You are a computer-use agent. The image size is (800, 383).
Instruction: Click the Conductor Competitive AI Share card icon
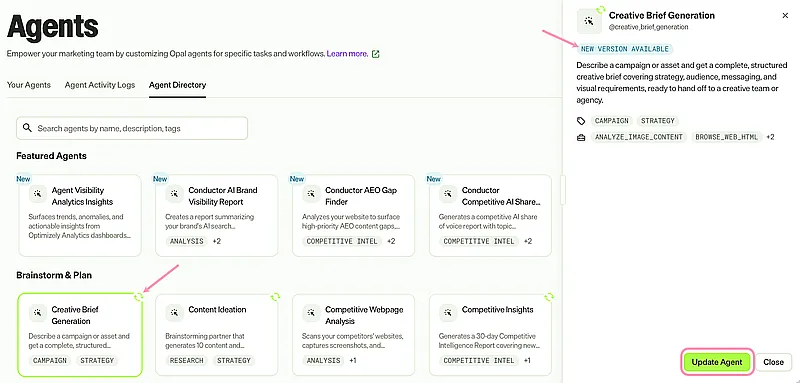447,194
